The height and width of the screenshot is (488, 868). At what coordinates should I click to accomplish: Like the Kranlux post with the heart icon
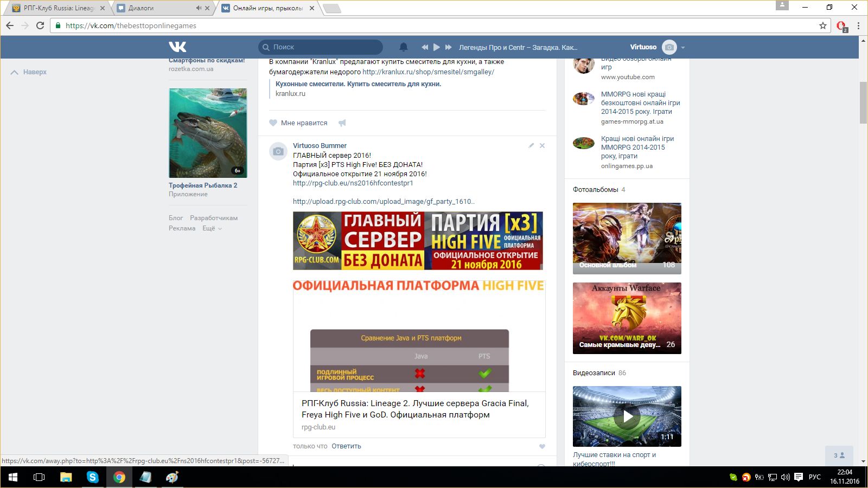click(x=273, y=123)
